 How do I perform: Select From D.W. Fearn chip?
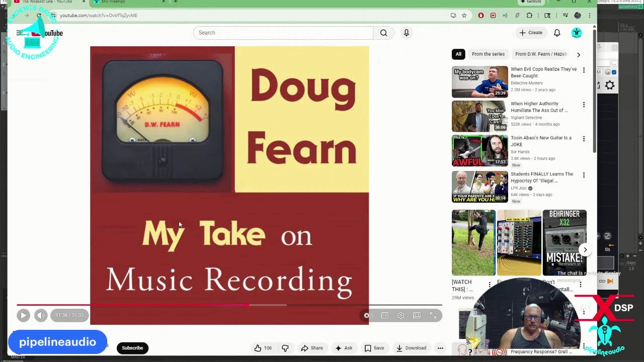point(541,54)
